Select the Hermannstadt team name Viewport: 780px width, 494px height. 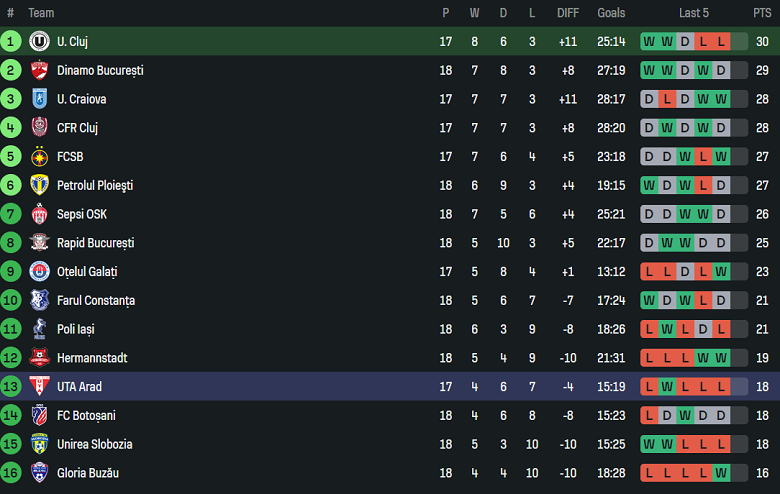coord(92,358)
